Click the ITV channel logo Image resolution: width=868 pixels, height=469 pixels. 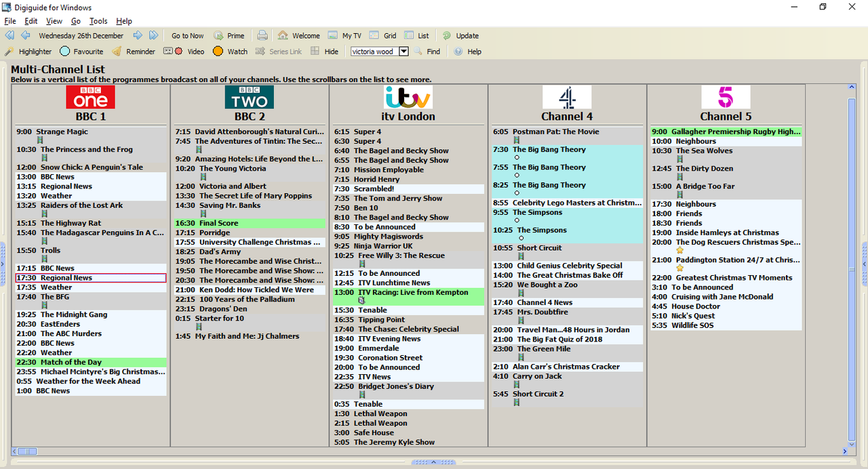408,97
